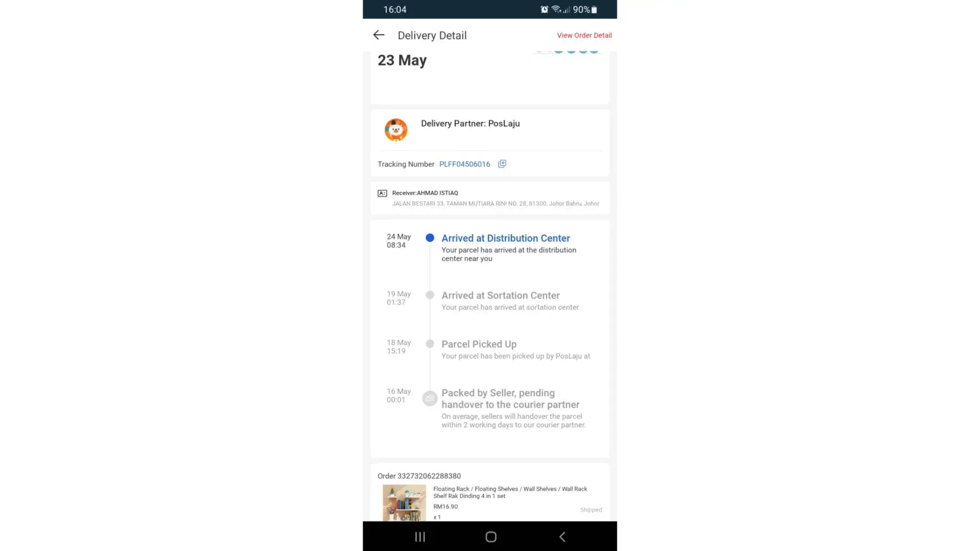Tap the back arrow in Delivery Detail header
Screen dimensions: 980x551
pos(378,35)
